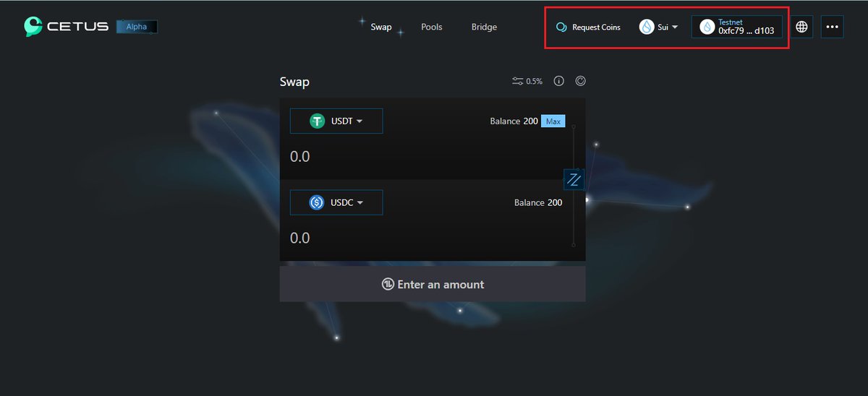The width and height of the screenshot is (868, 396).
Task: Click the Alpha badge
Action: click(137, 27)
